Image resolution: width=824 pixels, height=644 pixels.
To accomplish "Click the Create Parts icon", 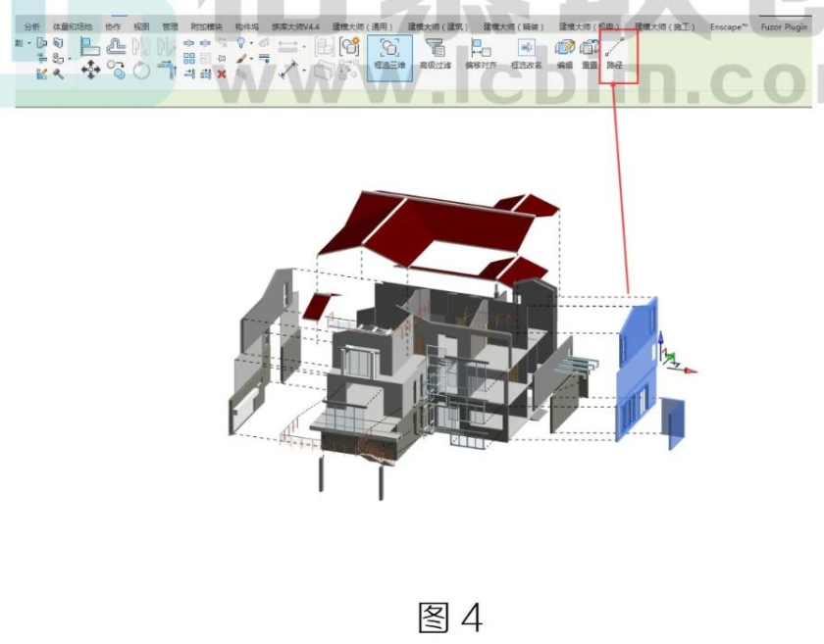I will [325, 70].
